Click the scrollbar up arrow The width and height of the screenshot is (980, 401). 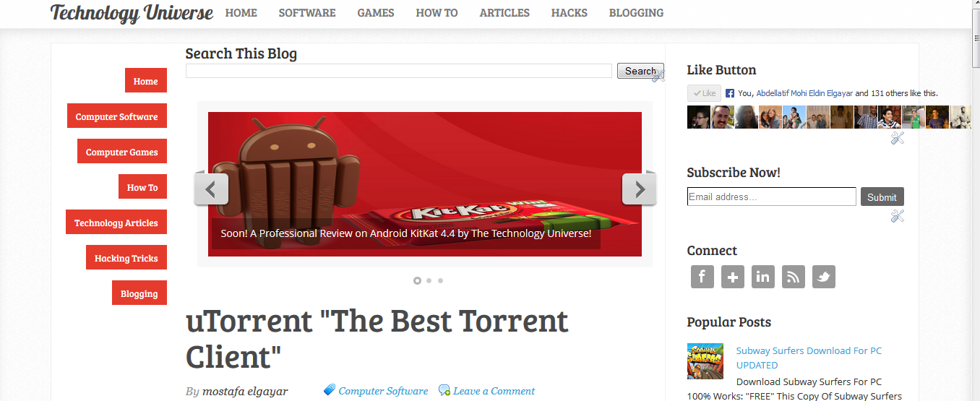coord(976,4)
